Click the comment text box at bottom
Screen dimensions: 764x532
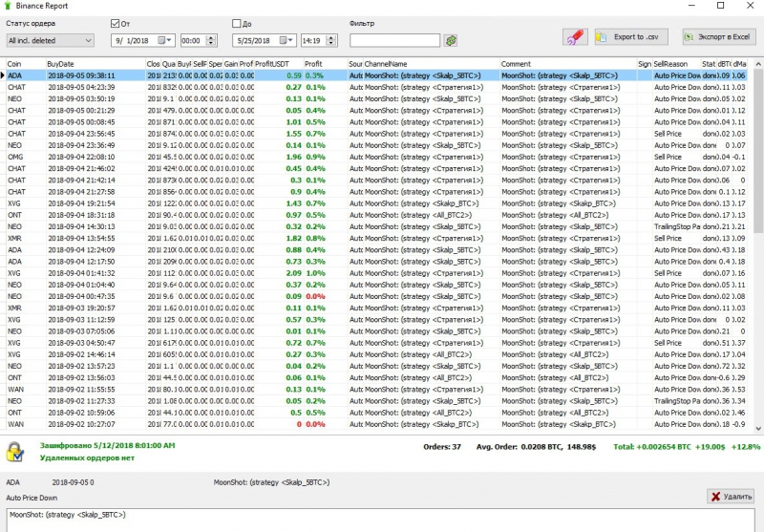[380, 521]
